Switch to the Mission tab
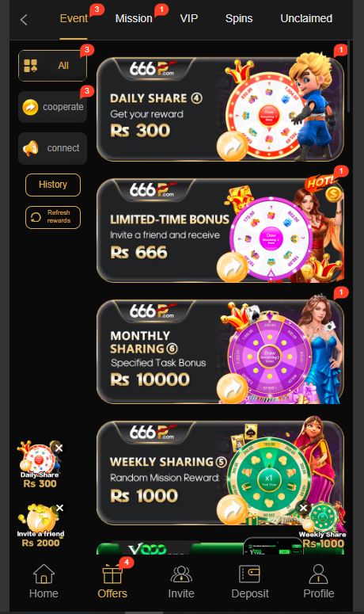364x614 pixels. (x=134, y=18)
